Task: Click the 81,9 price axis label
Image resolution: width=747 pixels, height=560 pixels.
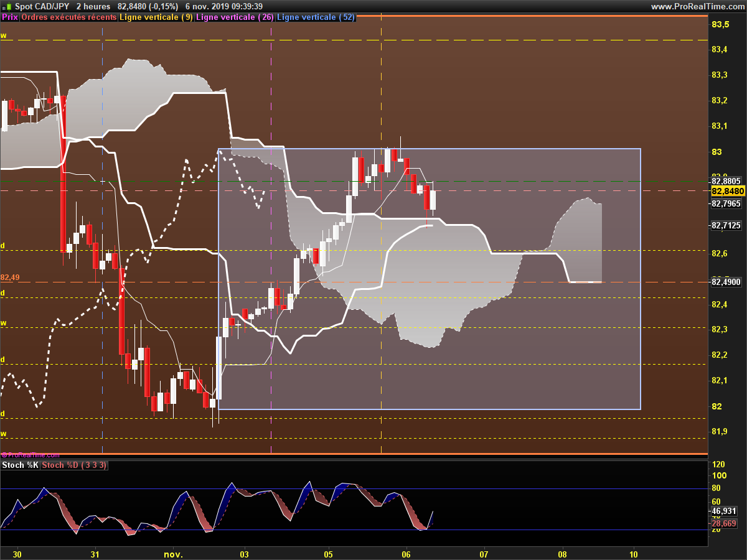Action: click(x=720, y=432)
